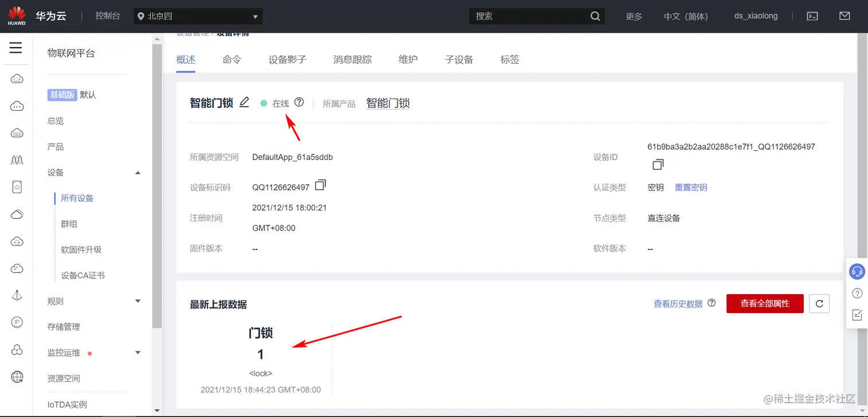Click the sidebar scrollbar down arrow
Viewport: 868px width, 417px height.
point(157,411)
